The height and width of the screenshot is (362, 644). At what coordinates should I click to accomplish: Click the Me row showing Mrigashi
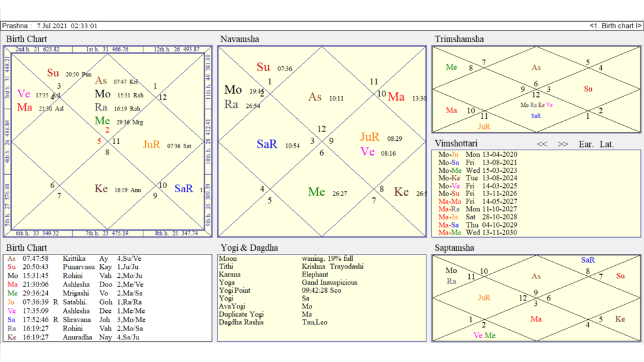[75, 293]
